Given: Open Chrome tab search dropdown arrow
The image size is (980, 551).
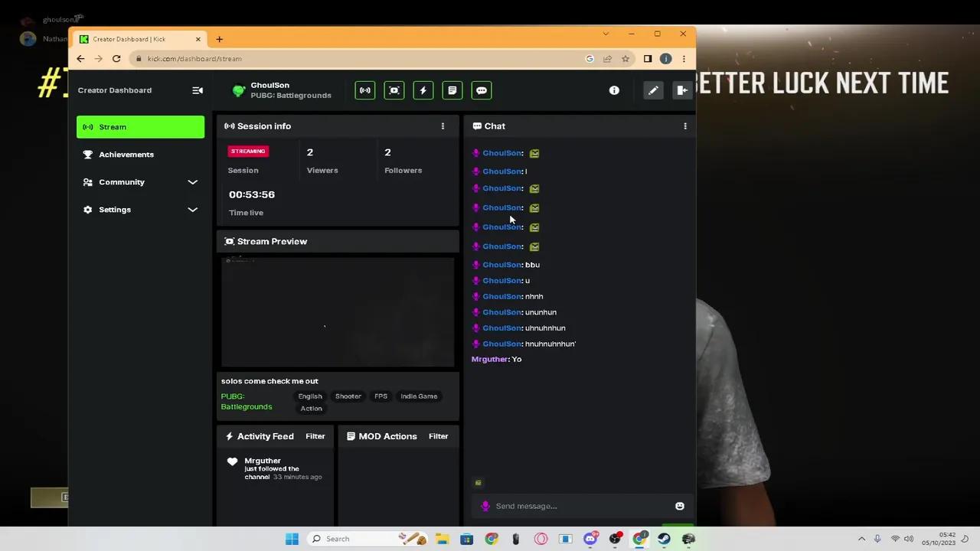Looking at the screenshot, I should pos(606,34).
